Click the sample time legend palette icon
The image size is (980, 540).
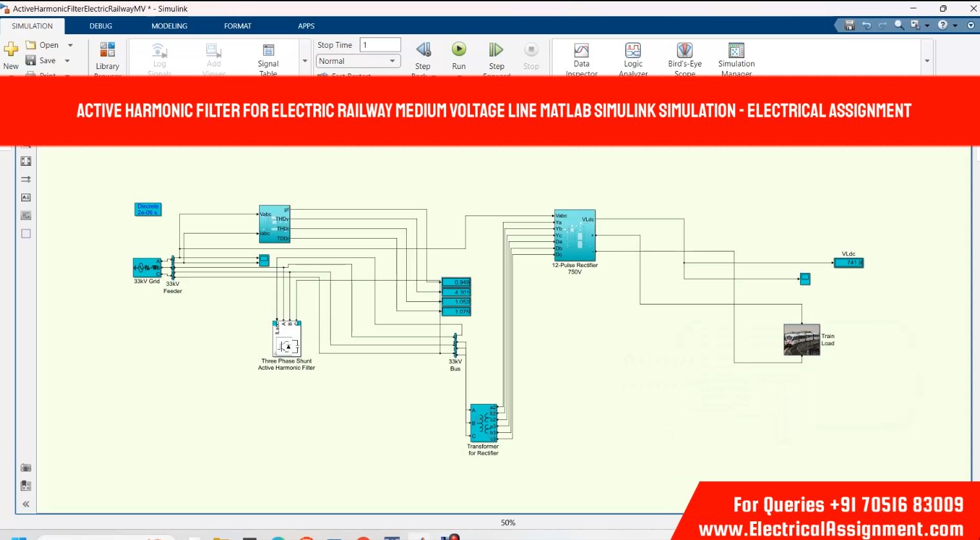coord(26,179)
